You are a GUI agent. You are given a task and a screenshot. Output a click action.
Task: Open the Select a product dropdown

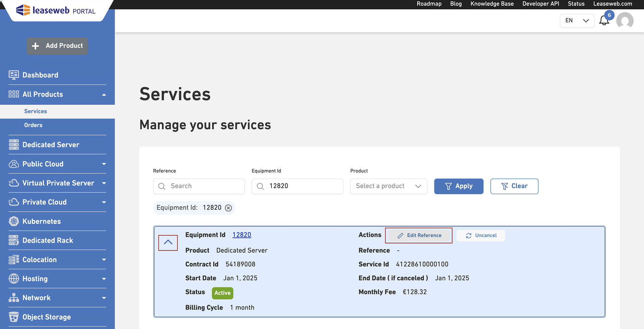(x=389, y=186)
